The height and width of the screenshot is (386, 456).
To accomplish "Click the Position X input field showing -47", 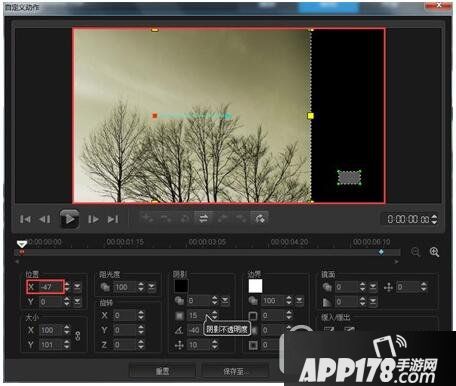I will tap(51, 287).
